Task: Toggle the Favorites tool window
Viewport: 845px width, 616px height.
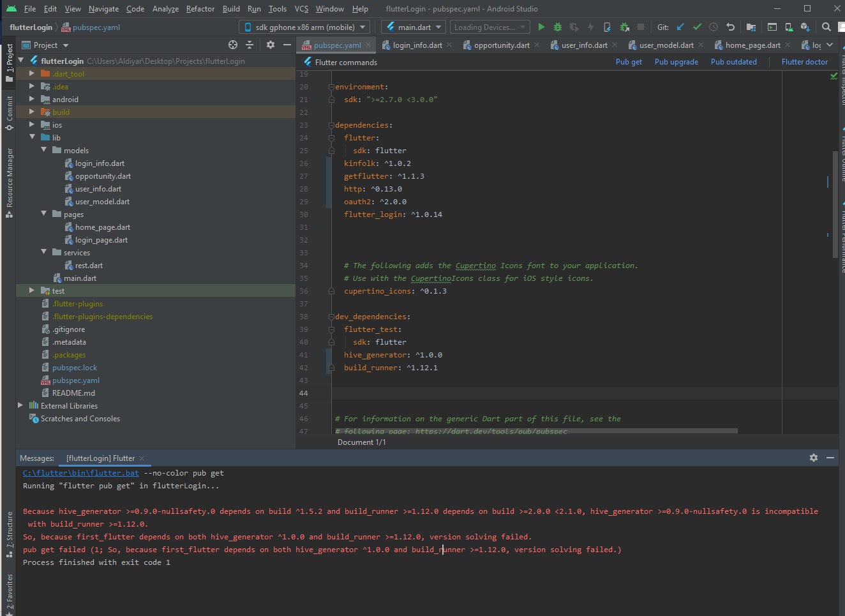Action: [9, 594]
